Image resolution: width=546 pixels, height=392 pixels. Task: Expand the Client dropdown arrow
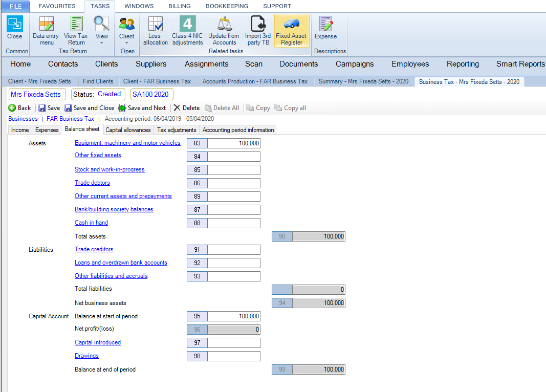[126, 43]
